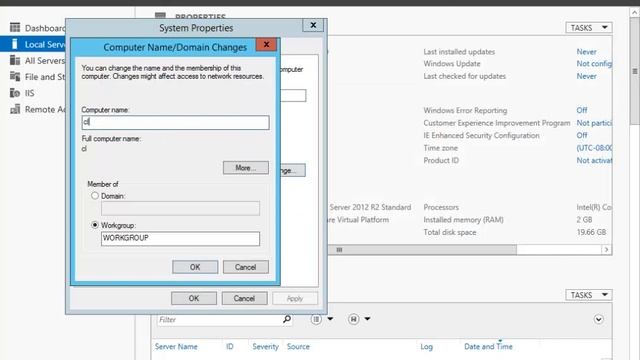
Task: Click Never link for Last checked for updates
Action: pyautogui.click(x=587, y=76)
